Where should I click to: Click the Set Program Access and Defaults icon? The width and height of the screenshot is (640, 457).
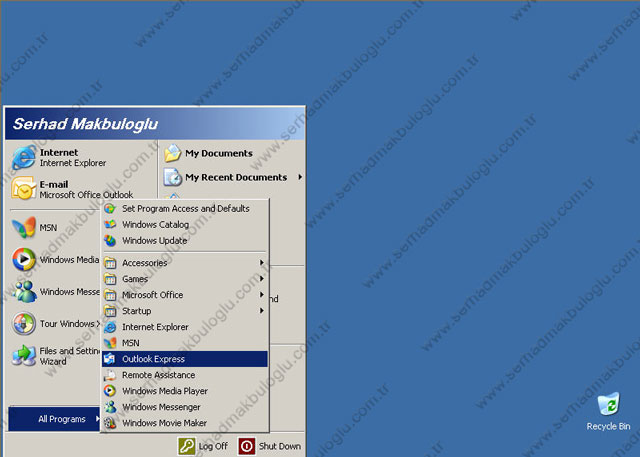110,209
